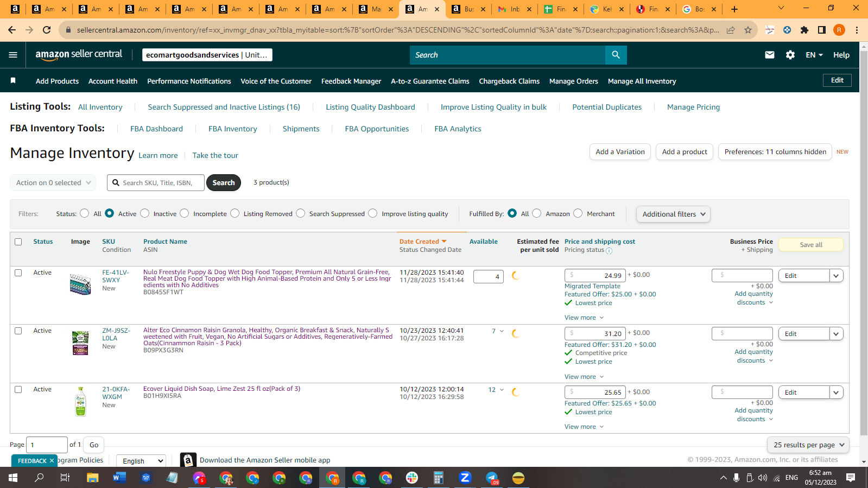This screenshot has width=868, height=488.
Task: Open the Chrome extensions puzzle icon
Action: click(x=804, y=30)
